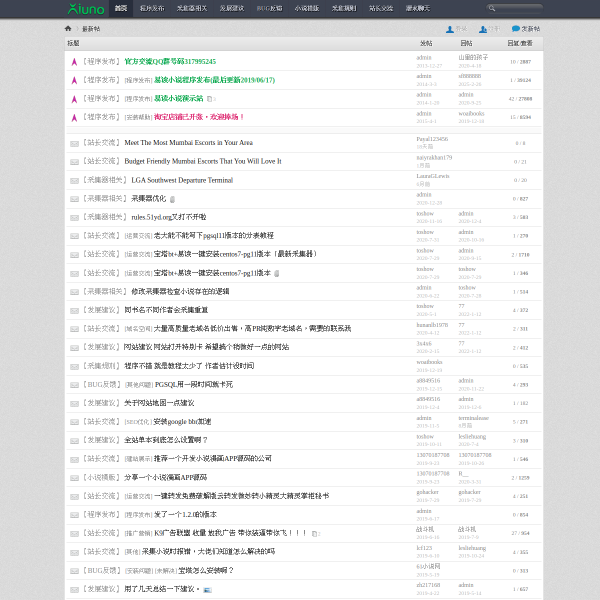The width and height of the screenshot is (600, 600).
Task: Click envelope icon of 同书名不同作者 thread
Action: coord(74,311)
